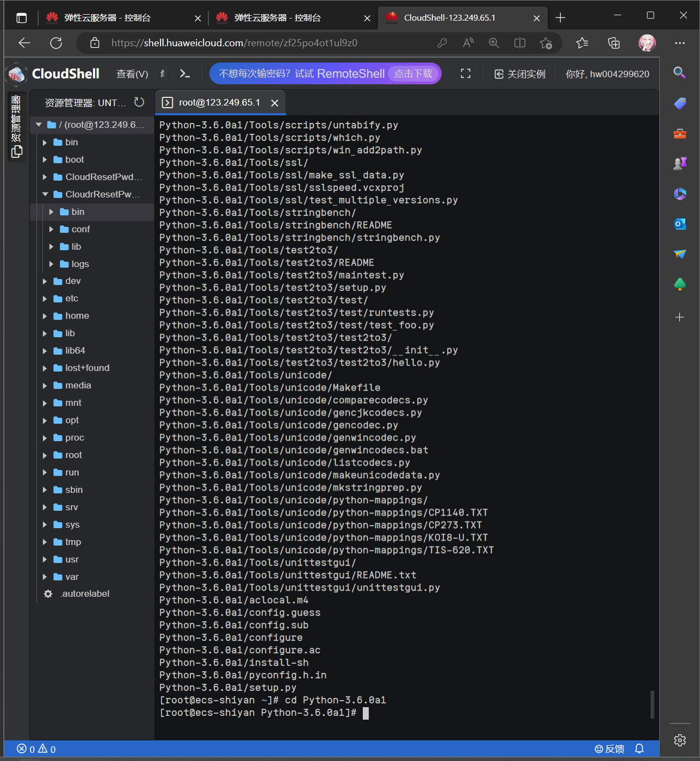View site information lock icon
This screenshot has height=761, width=700.
pos(95,43)
